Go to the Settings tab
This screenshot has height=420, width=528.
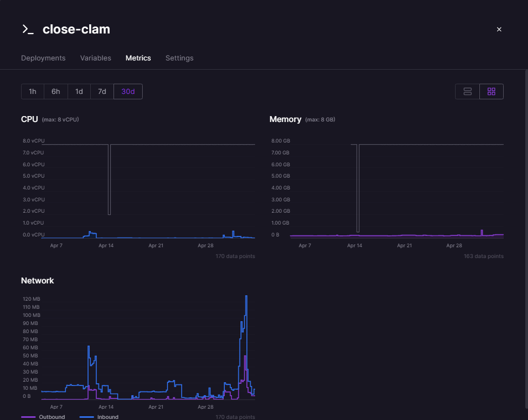[x=179, y=58]
